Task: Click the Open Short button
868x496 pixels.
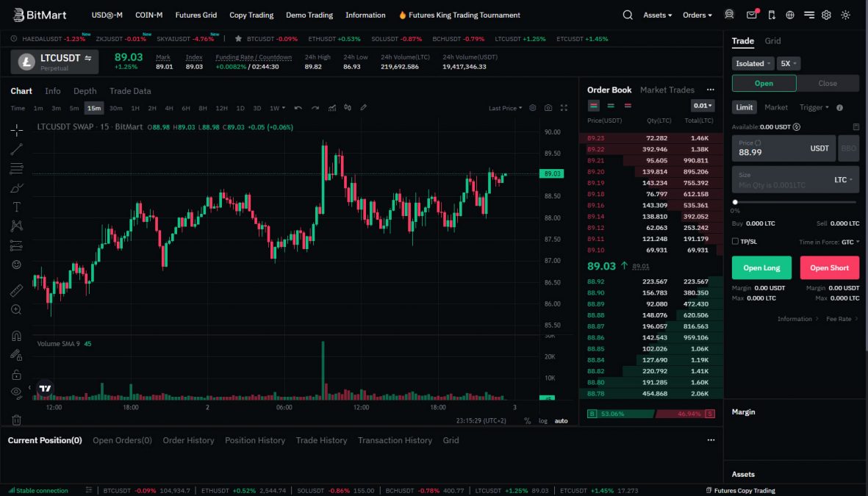Action: pos(829,267)
